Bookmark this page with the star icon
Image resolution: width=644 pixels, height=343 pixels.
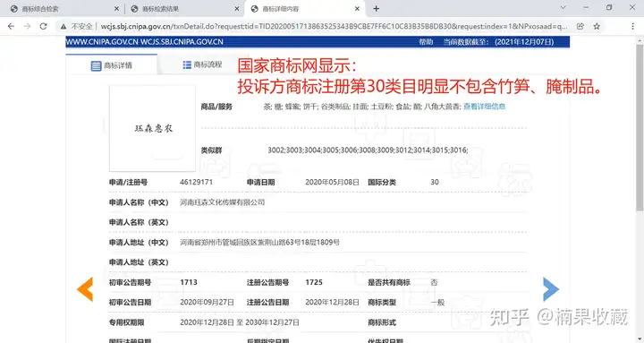(x=597, y=26)
